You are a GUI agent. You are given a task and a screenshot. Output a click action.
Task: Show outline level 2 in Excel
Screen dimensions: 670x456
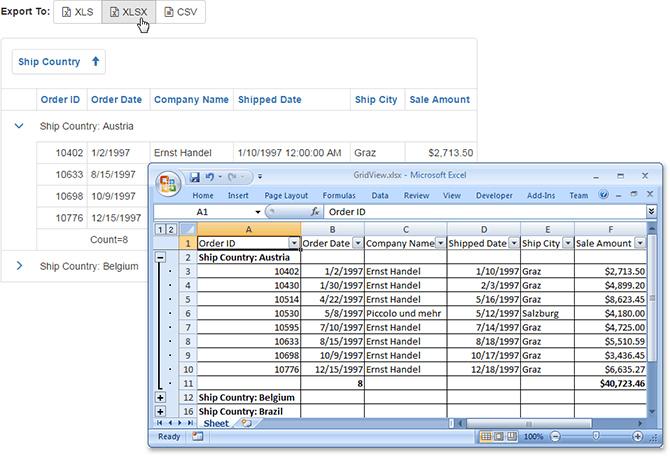pyautogui.click(x=170, y=229)
